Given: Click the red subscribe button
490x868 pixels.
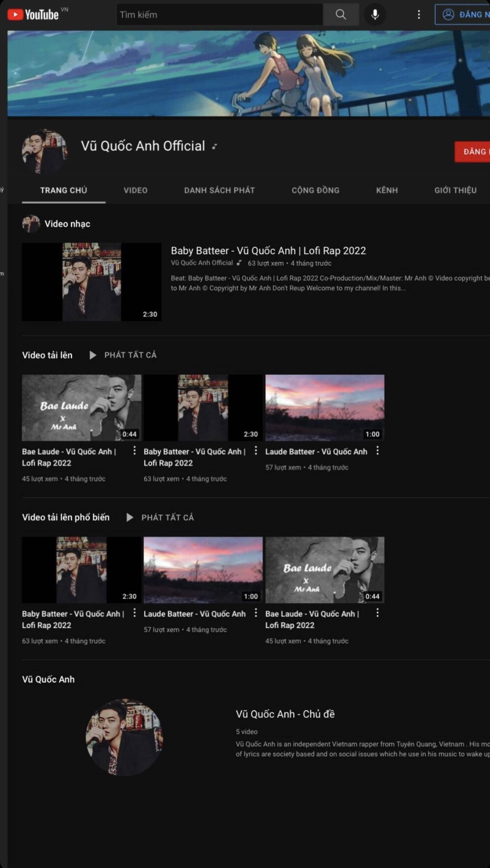Looking at the screenshot, I should click(473, 152).
